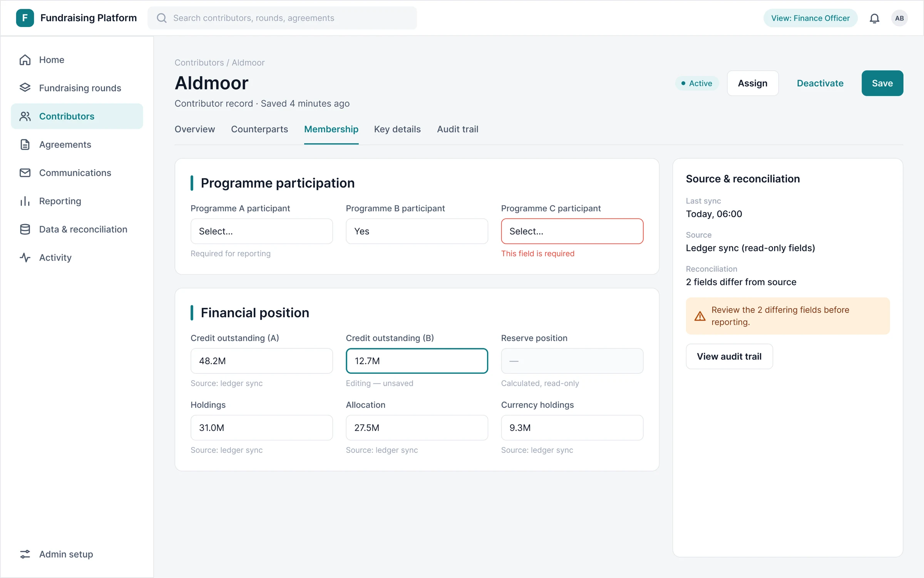Click the Deactivate button
Image resolution: width=924 pixels, height=578 pixels.
[x=820, y=83]
